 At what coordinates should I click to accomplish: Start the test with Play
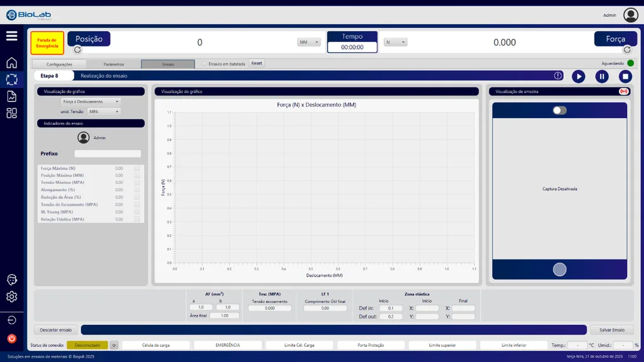coord(579,76)
